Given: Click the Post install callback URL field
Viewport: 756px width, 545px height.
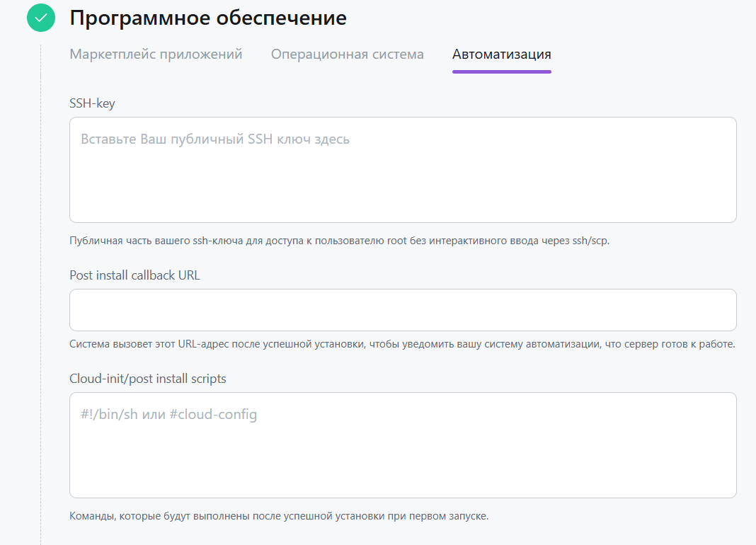Looking at the screenshot, I should (402, 310).
